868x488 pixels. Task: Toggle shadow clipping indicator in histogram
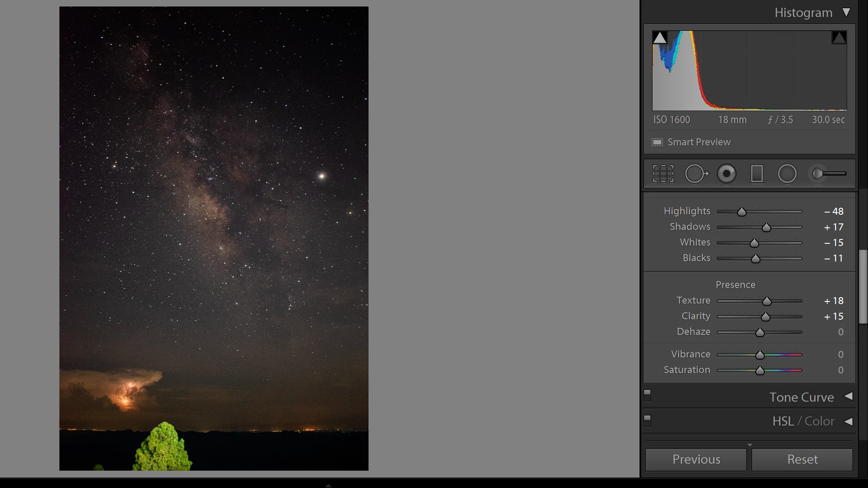(659, 38)
